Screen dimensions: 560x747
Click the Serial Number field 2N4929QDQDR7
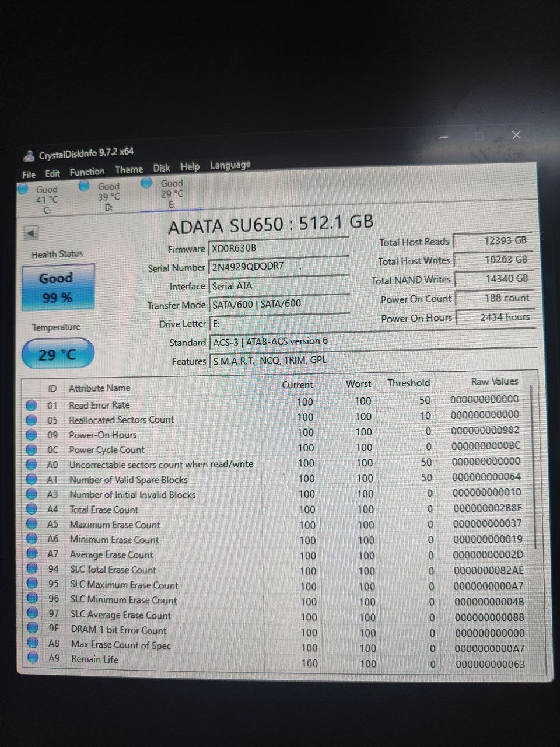coord(279,266)
